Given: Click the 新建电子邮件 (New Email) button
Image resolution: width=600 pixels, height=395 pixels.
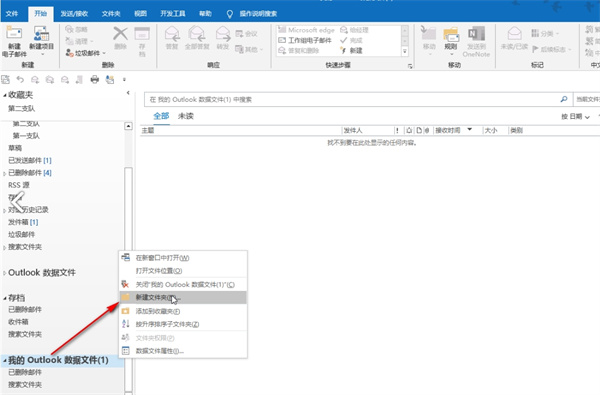Looking at the screenshot, I should 14,41.
